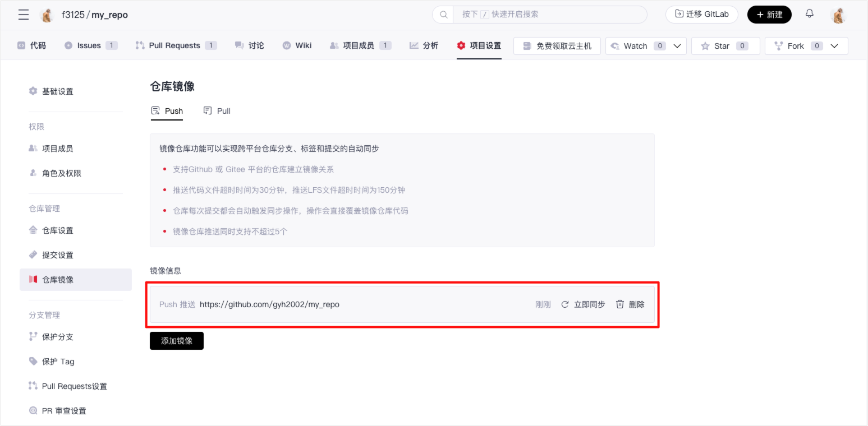Star the repository

pos(725,46)
